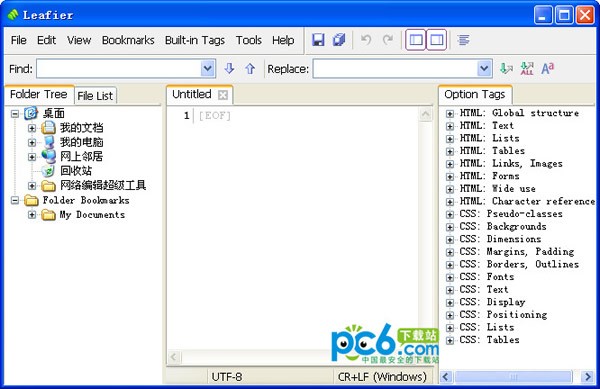The height and width of the screenshot is (389, 600).
Task: Click the Option Tags horizontal scrollbar thumb
Action: tap(514, 377)
